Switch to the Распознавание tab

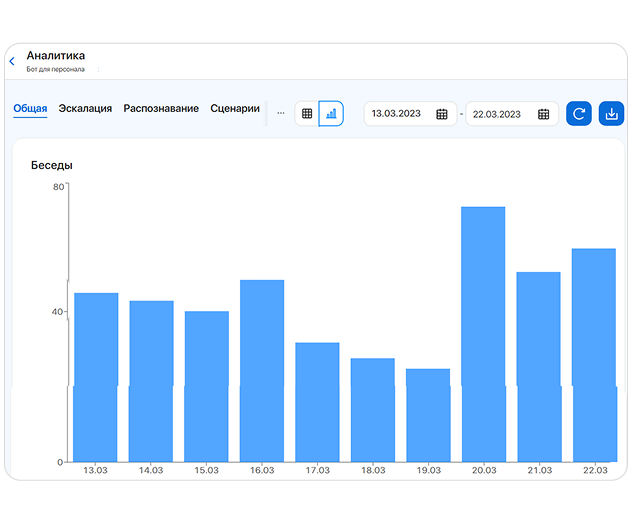click(x=161, y=108)
